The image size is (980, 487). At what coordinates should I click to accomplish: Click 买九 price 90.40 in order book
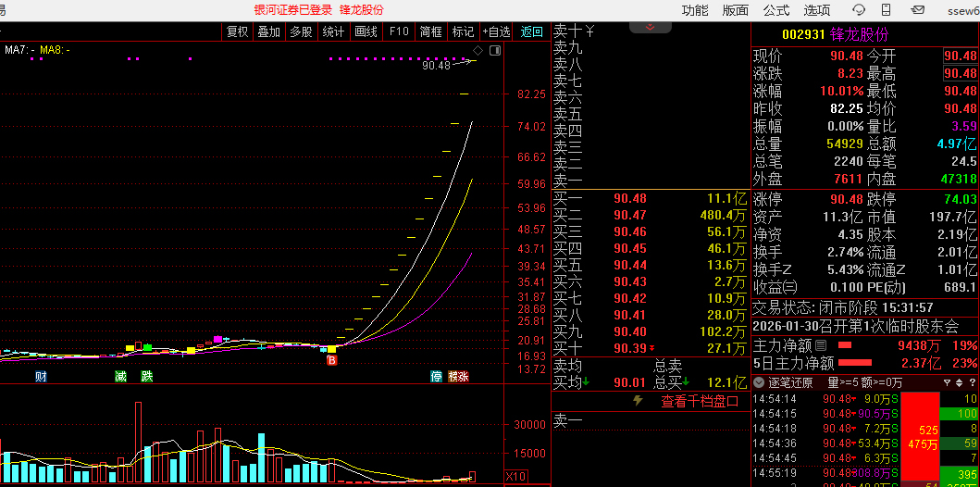[630, 331]
